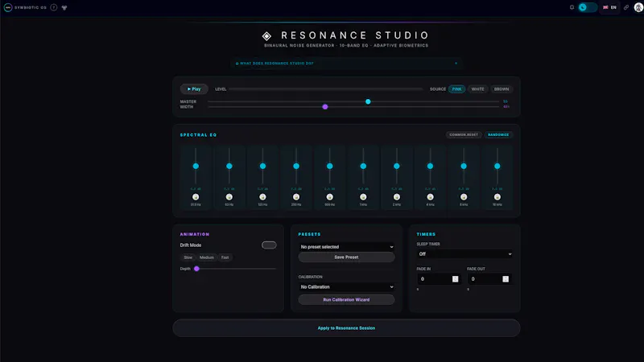Select the Slow drift speed
The height and width of the screenshot is (362, 644).
click(188, 257)
